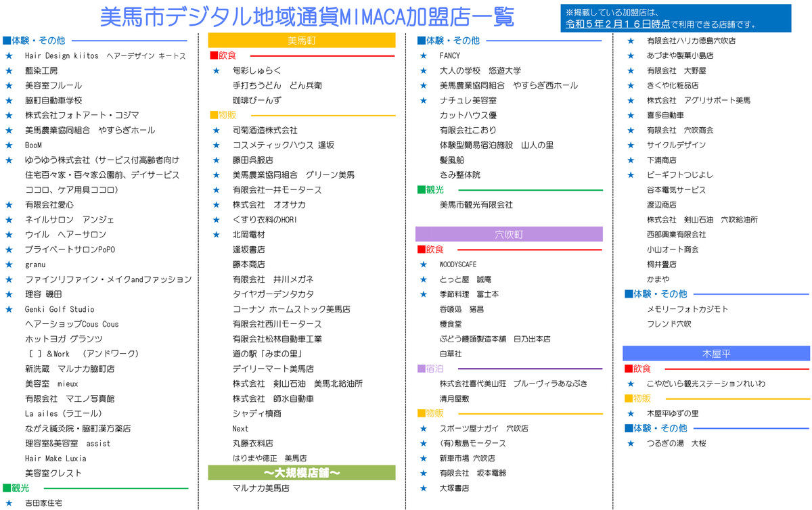
Task: Click 珈琲ぴーんず
Action: point(257,100)
